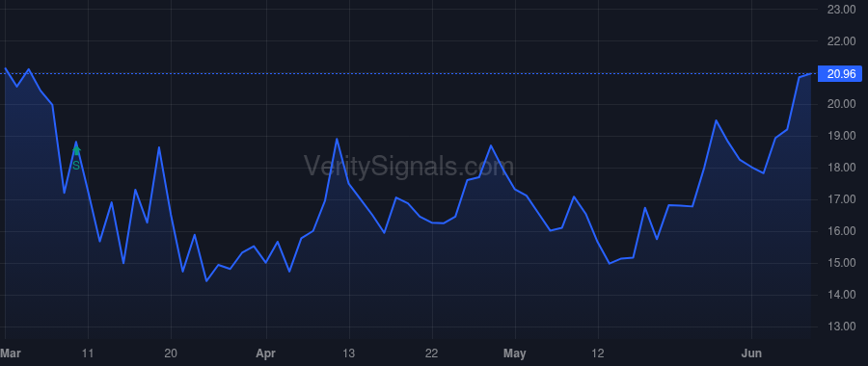Click the current price label 20.96
This screenshot has width=868, height=366.
click(841, 73)
